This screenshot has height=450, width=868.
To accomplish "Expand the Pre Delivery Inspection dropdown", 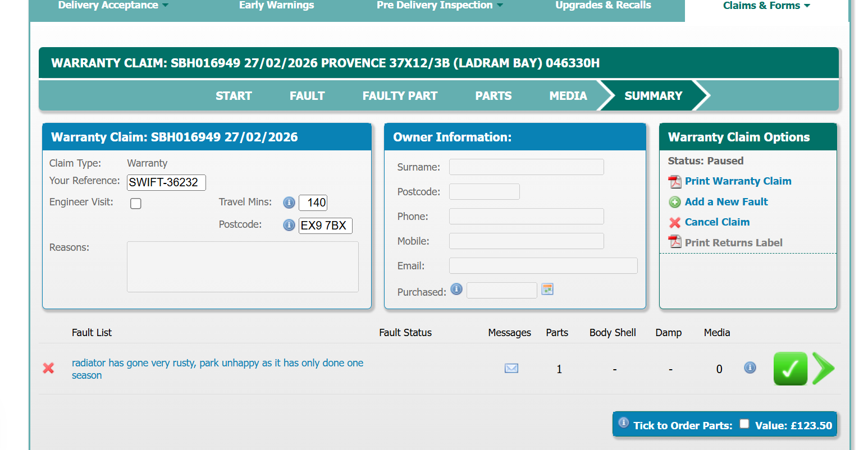I will [440, 6].
